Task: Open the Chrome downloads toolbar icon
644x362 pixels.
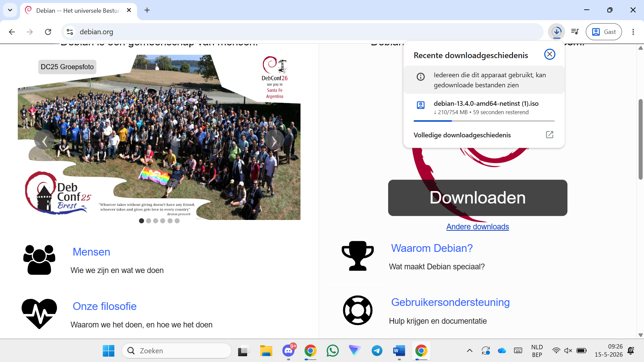Action: 557,32
